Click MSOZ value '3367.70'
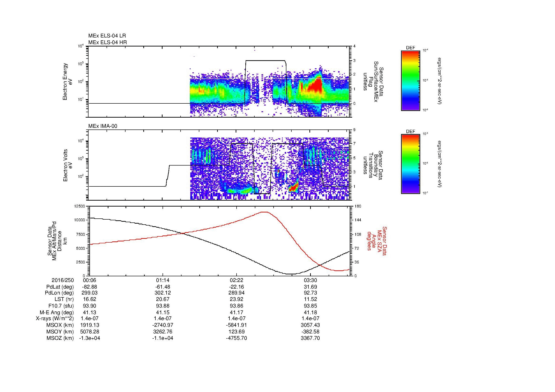 click(310, 338)
